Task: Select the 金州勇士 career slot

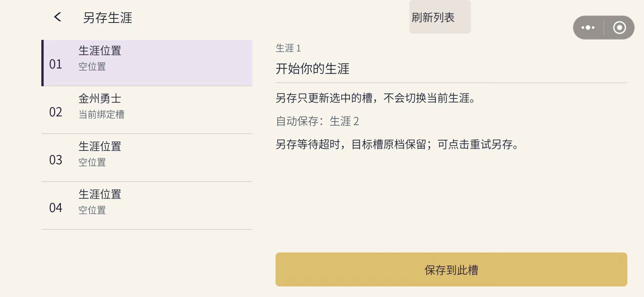Action: point(147,110)
